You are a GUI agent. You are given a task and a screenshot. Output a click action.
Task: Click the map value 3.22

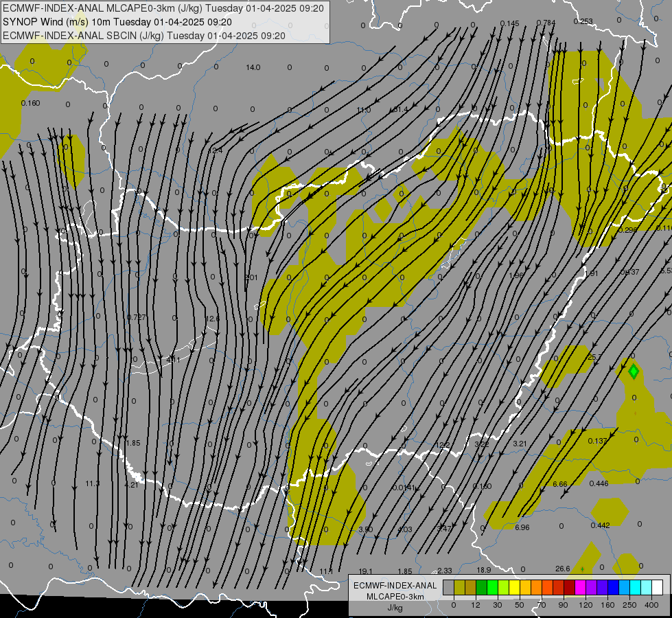(482, 444)
